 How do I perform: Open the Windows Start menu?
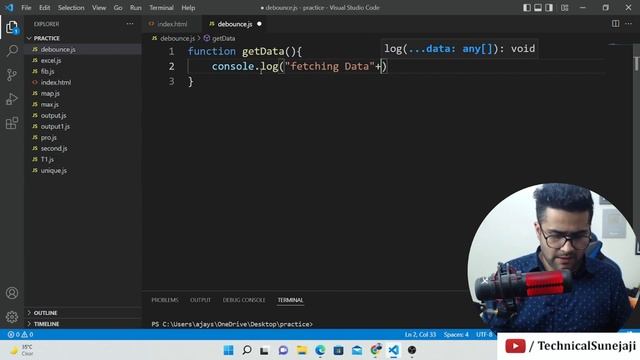tap(229, 350)
